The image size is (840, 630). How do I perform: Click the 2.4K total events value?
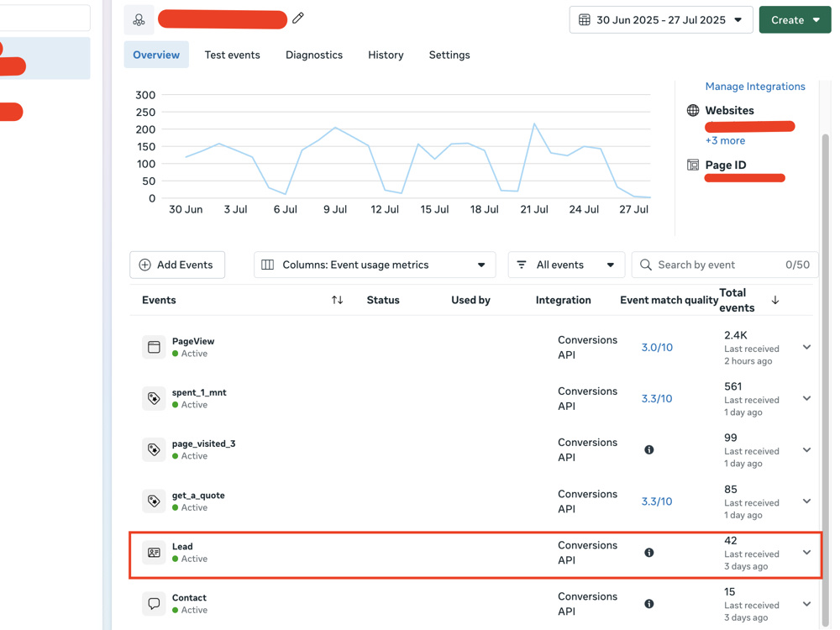click(x=736, y=335)
